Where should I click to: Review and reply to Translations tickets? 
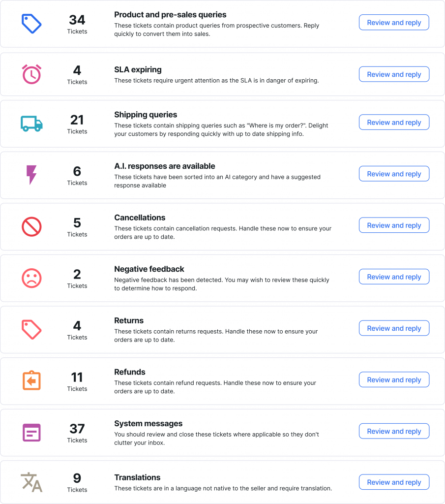tap(394, 482)
